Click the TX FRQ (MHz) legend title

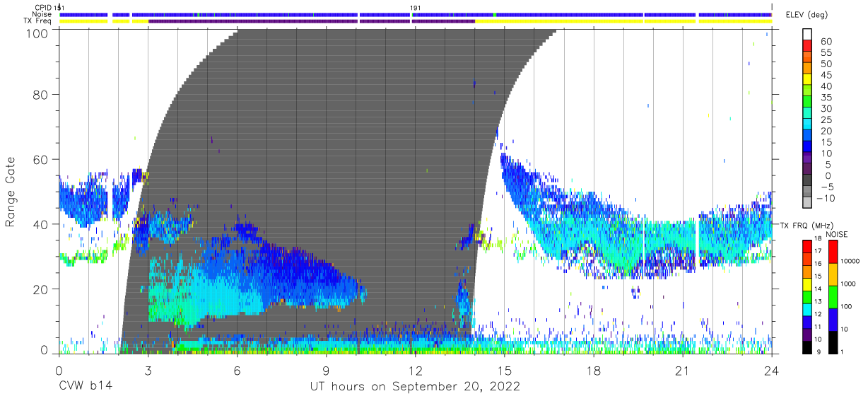pos(806,225)
